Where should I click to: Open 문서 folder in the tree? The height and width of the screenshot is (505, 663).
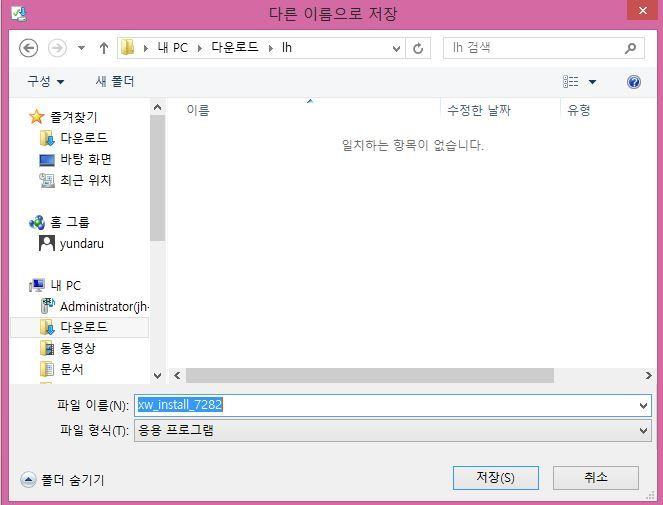(x=71, y=369)
